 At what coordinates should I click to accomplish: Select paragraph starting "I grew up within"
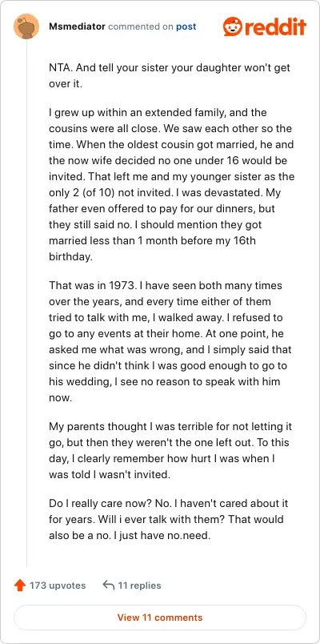(171, 184)
